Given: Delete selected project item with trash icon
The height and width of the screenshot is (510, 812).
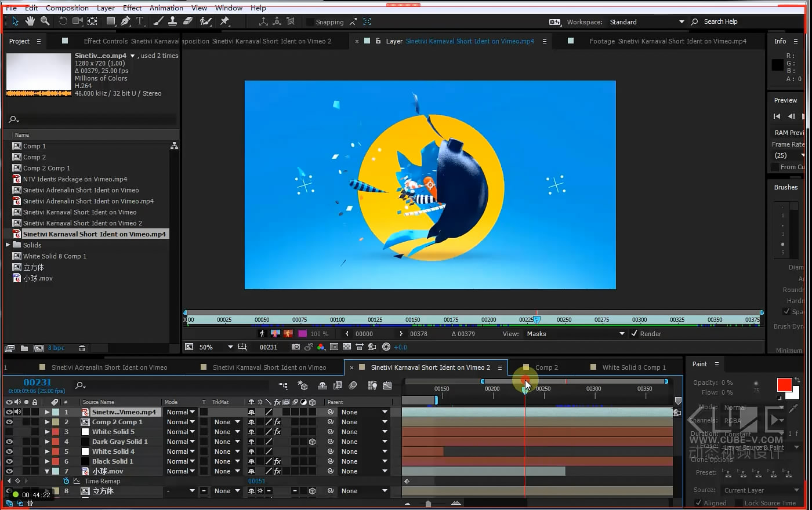Looking at the screenshot, I should (x=82, y=348).
